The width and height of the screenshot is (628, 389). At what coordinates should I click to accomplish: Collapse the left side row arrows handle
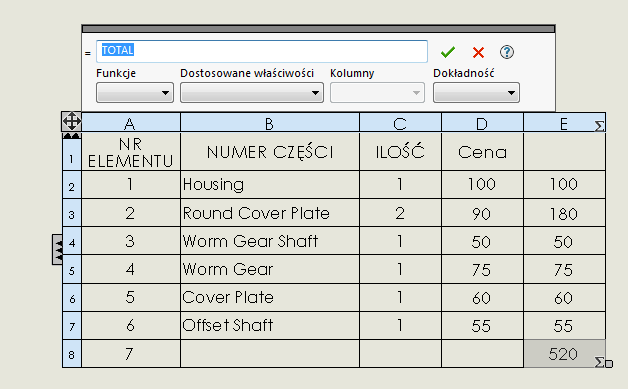coord(57,250)
